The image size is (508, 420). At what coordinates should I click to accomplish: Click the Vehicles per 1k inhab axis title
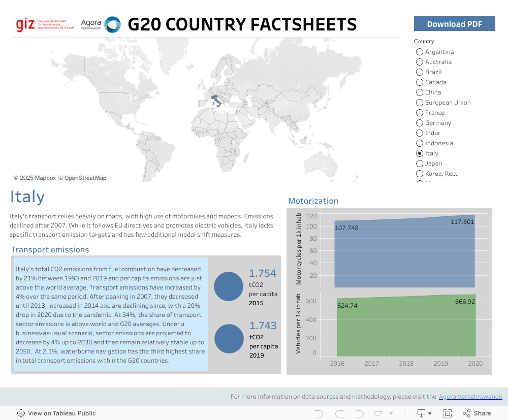tap(298, 324)
